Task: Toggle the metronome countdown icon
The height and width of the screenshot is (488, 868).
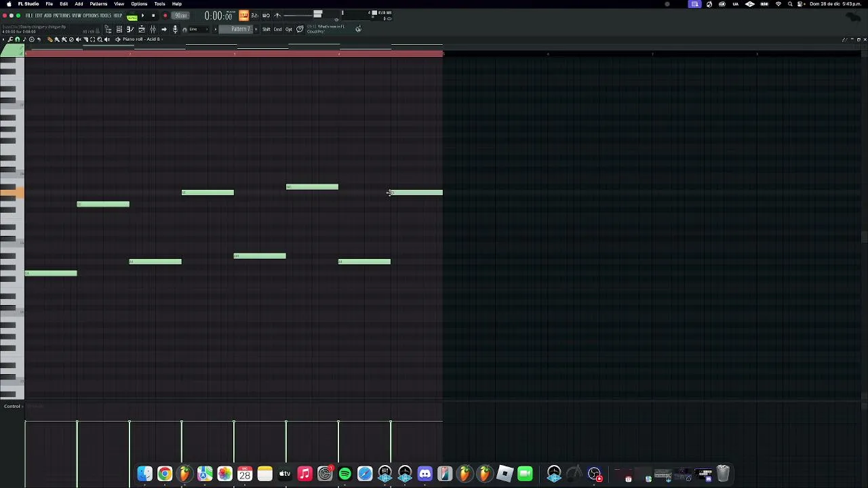Action: pos(255,15)
